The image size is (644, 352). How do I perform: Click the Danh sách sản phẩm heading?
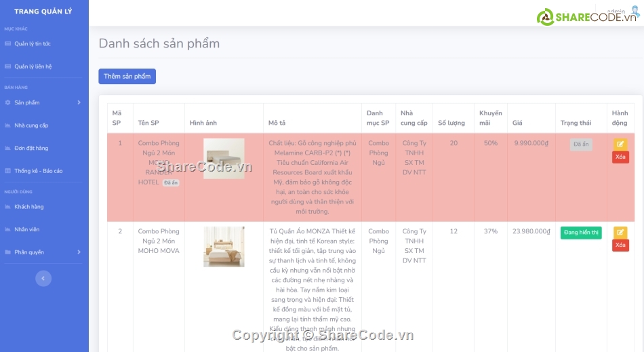coord(159,43)
